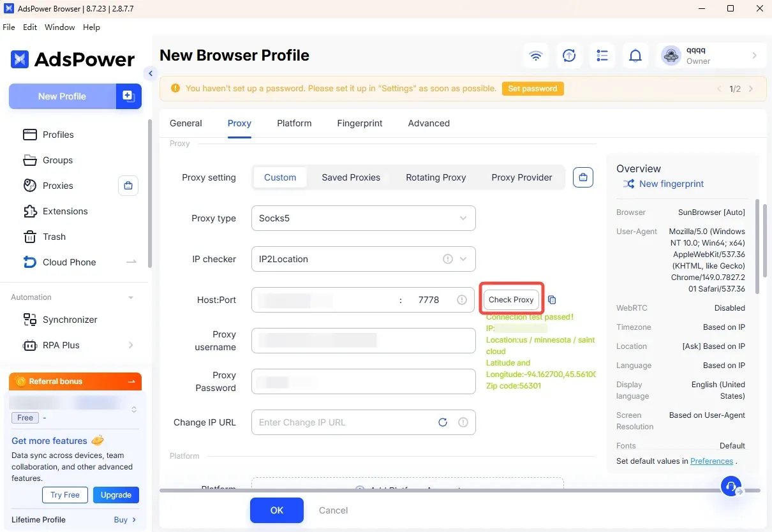Click the proxy store bag icon beside Proxies
Viewport: 772px width, 532px height.
pyautogui.click(x=128, y=186)
